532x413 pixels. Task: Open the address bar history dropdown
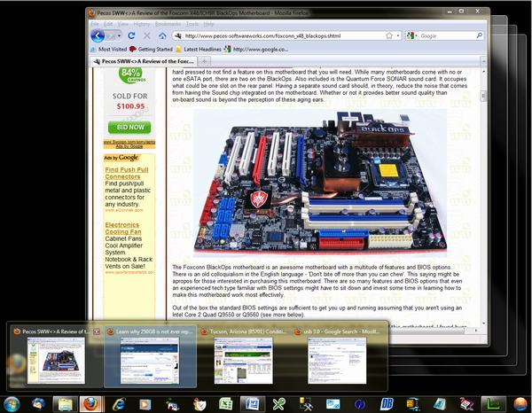(x=398, y=35)
